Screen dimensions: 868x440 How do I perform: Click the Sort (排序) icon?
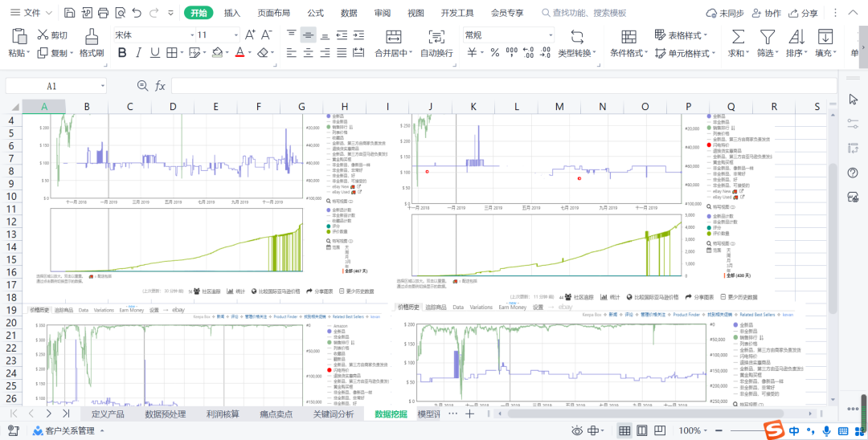[x=796, y=36]
